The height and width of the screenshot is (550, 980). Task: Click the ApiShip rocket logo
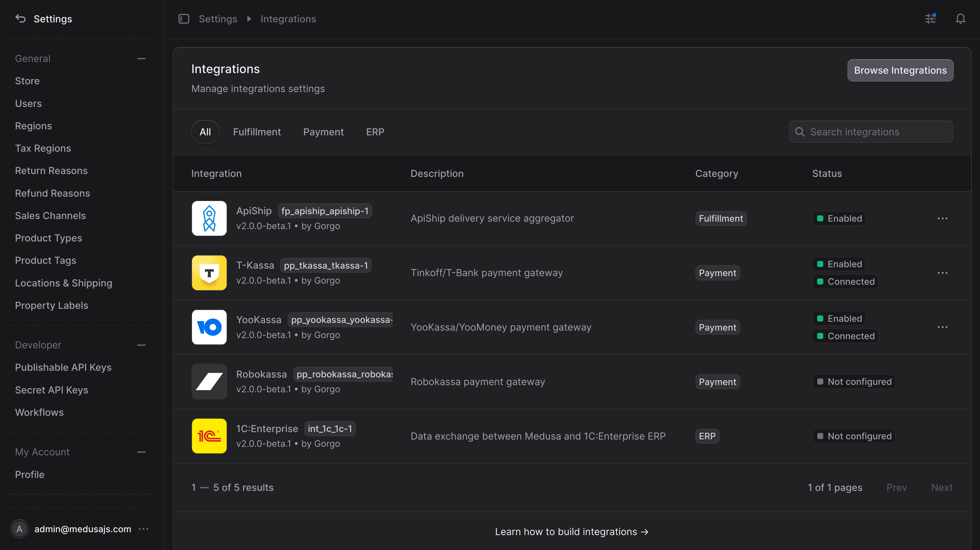coord(209,219)
